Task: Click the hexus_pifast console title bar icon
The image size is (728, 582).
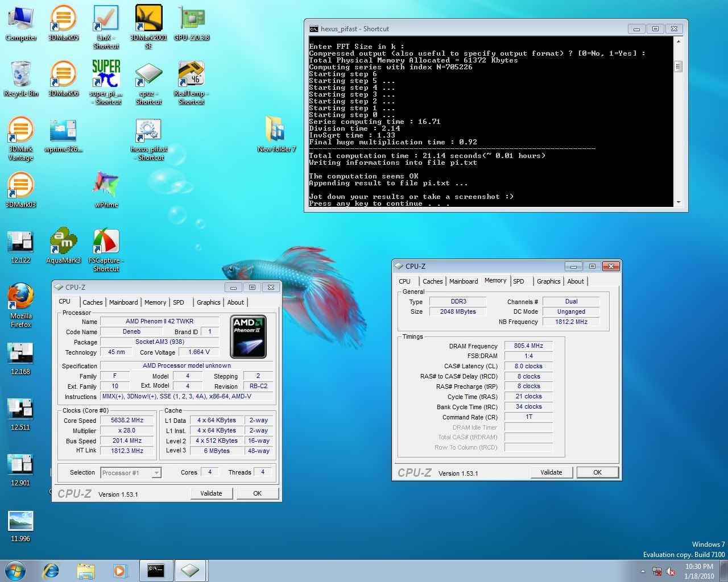Action: 313,28
